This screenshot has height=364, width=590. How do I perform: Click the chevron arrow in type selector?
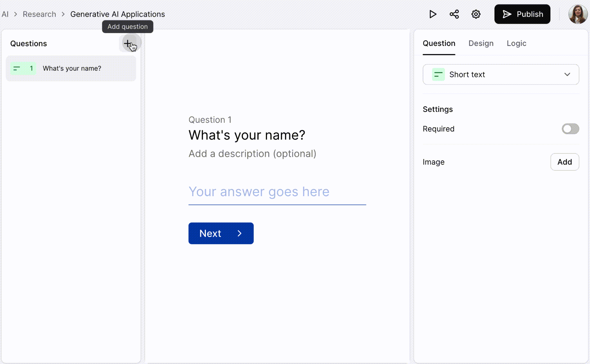[567, 75]
